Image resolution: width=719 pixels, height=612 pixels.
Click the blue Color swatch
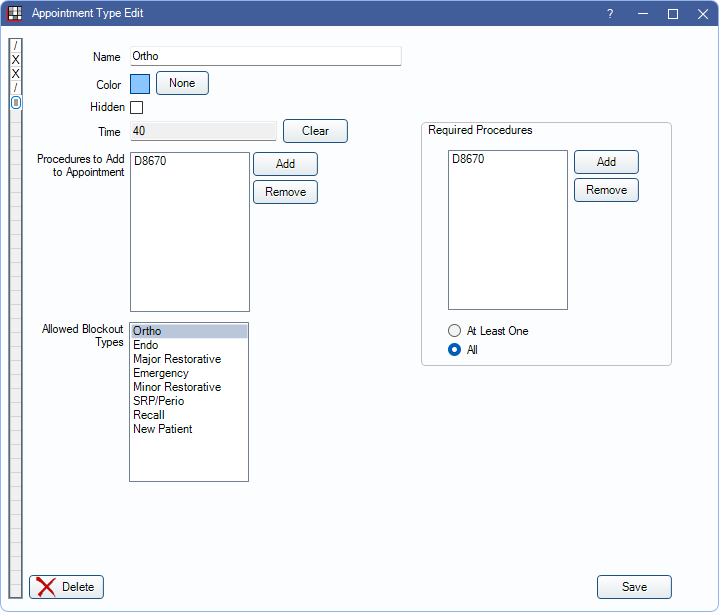pyautogui.click(x=140, y=84)
